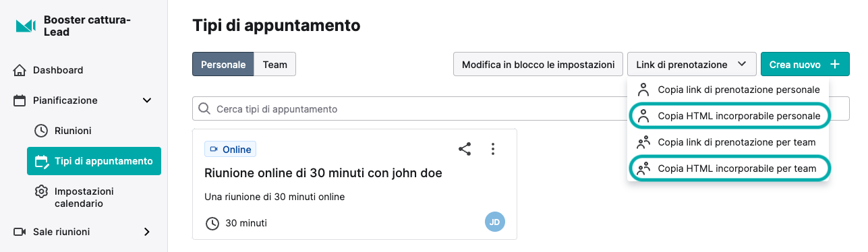Click the Dashboard home icon
868x252 pixels.
pos(20,70)
